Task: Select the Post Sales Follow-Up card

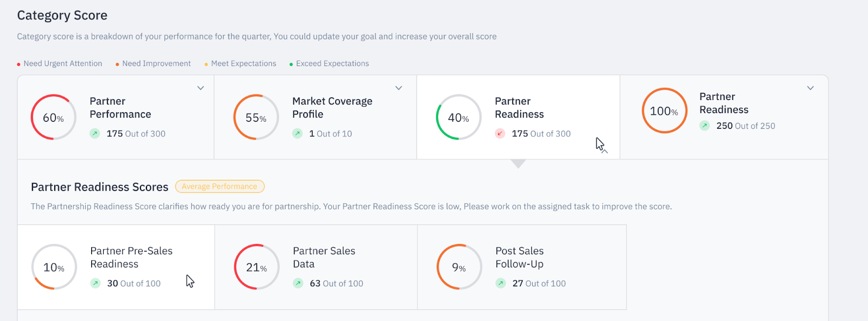Action: pos(522,267)
